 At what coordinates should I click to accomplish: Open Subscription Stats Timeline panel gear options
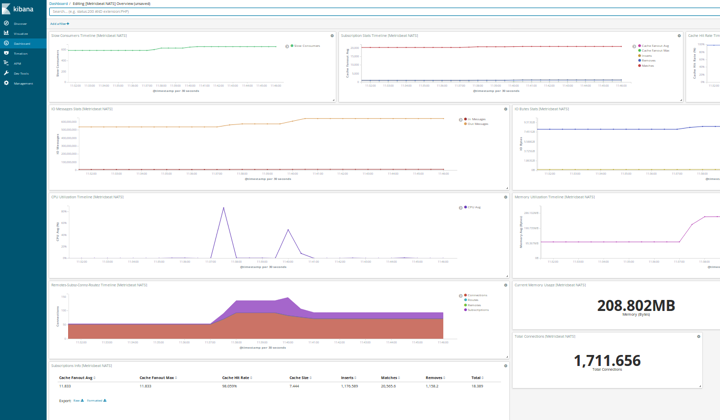click(679, 35)
